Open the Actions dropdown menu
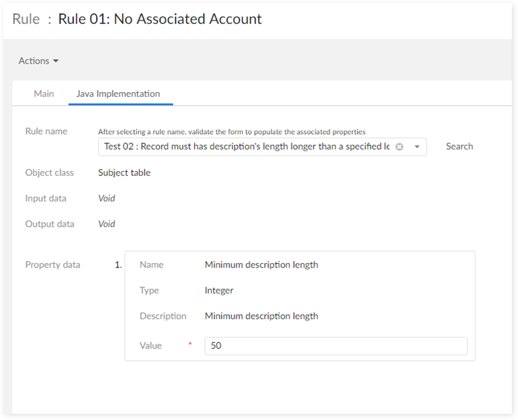 coord(39,61)
